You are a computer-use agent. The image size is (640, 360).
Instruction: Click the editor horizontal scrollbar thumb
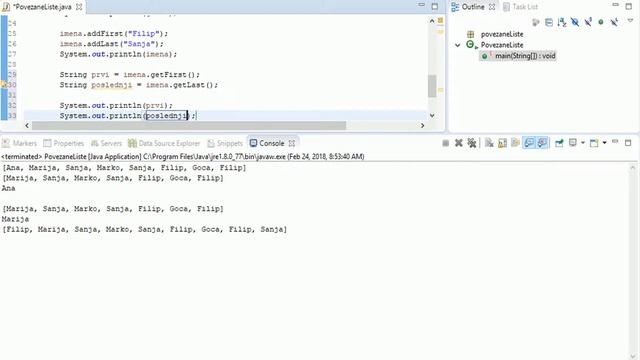point(189,125)
